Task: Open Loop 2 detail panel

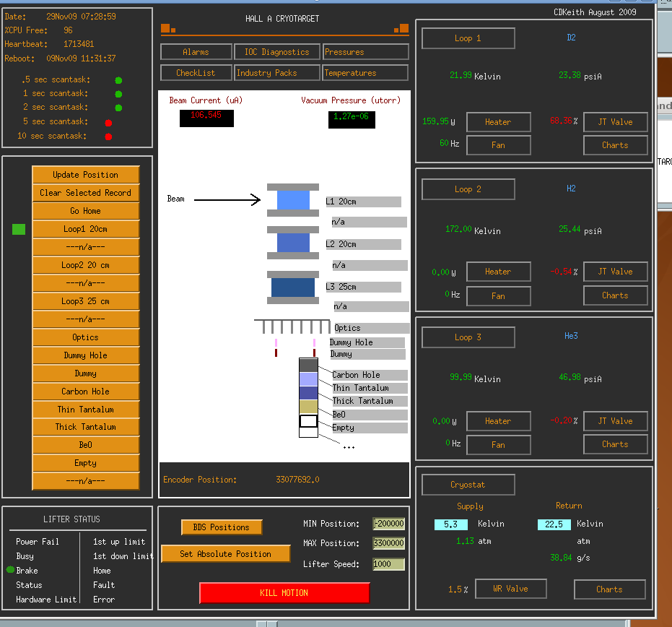Action: coord(468,189)
